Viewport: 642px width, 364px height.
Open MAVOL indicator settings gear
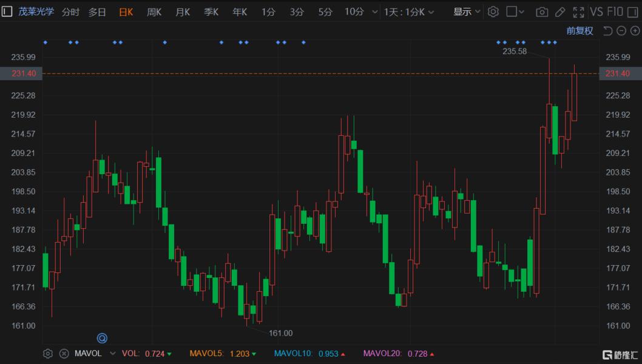coord(48,353)
